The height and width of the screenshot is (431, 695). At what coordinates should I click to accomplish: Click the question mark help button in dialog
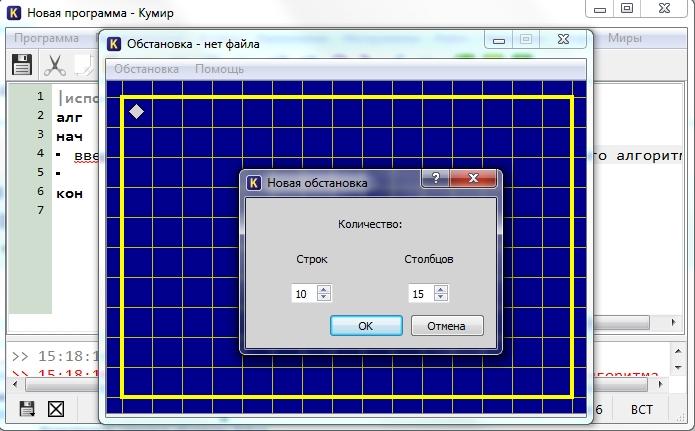click(x=435, y=178)
